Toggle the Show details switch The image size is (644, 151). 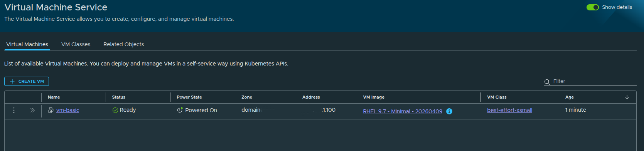click(592, 7)
